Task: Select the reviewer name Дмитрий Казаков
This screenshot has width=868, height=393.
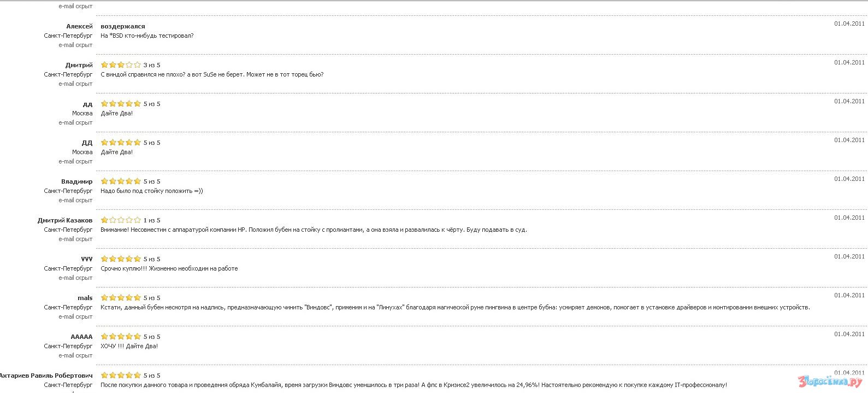Action: [65, 220]
